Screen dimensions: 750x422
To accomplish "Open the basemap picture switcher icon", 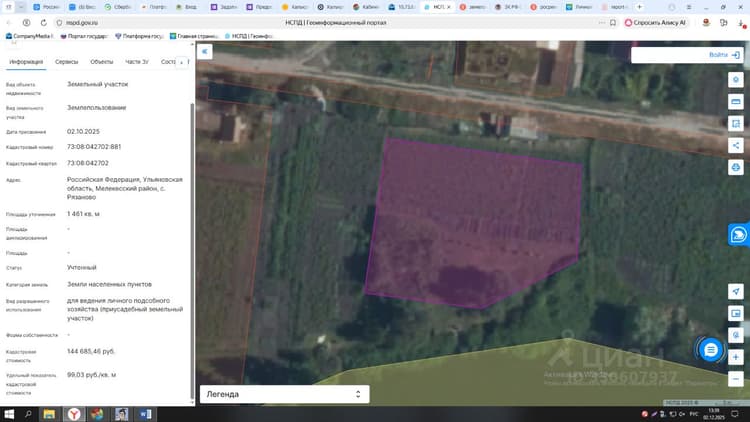I will click(x=736, y=313).
